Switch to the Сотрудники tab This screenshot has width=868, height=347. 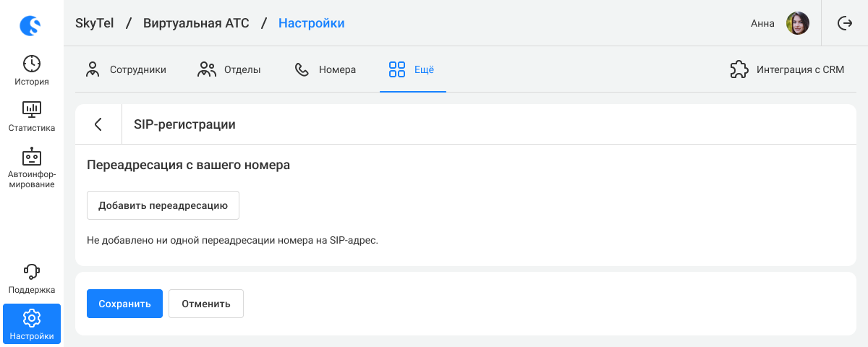(x=126, y=70)
